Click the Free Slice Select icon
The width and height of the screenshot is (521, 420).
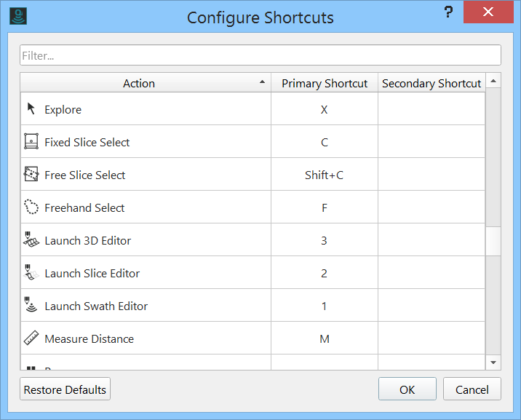(31, 175)
